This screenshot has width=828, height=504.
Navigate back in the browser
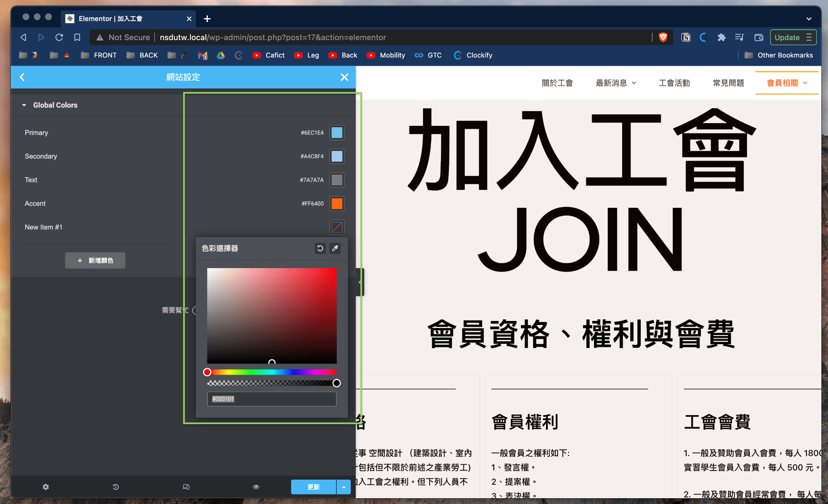24,37
